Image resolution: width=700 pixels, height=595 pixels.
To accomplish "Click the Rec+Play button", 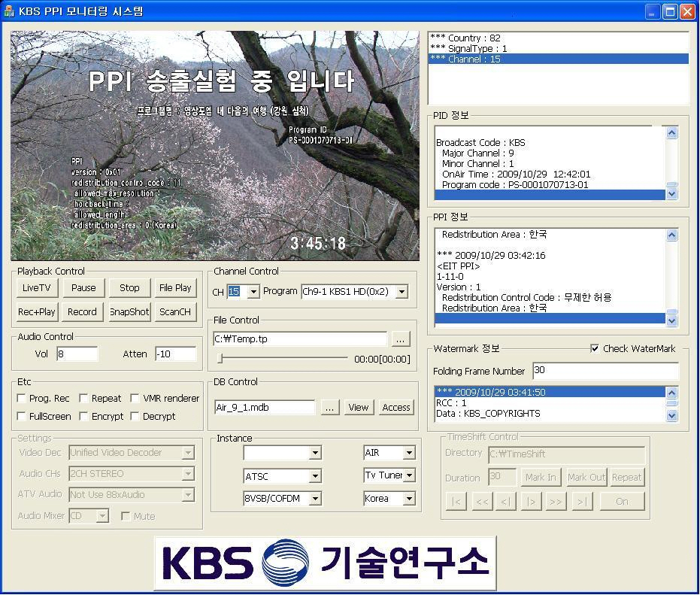I will (36, 312).
